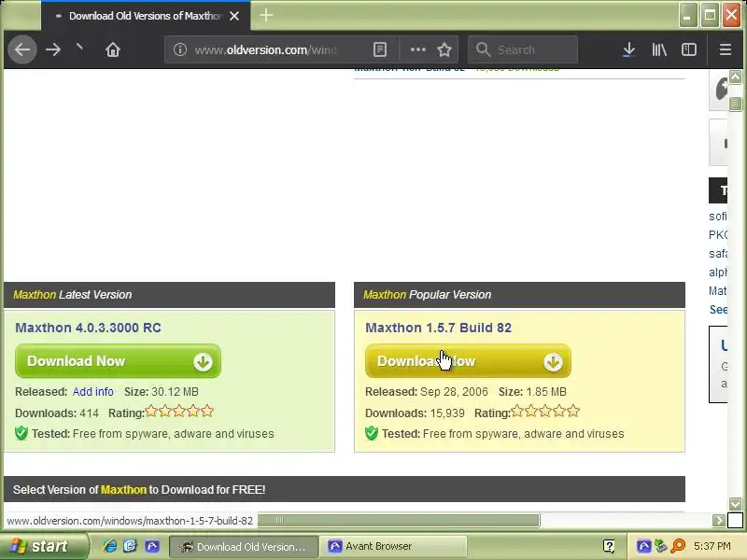Click the orange magnifier tray icon
747x560 pixels.
click(678, 546)
